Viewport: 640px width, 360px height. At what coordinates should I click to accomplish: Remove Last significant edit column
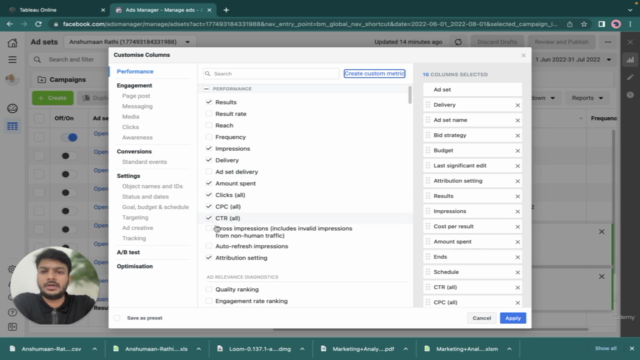tap(518, 166)
